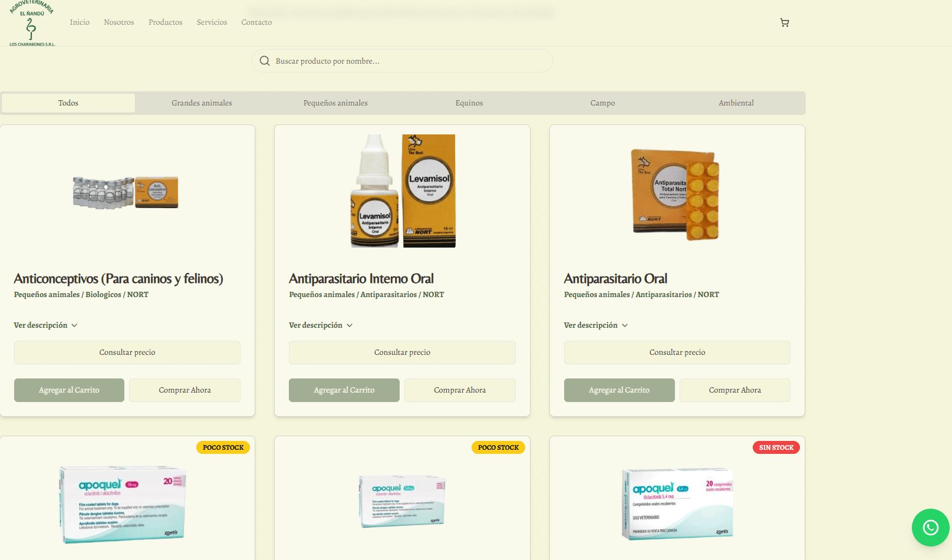The image size is (952, 560).
Task: Focus the product name search field
Action: pos(407,61)
